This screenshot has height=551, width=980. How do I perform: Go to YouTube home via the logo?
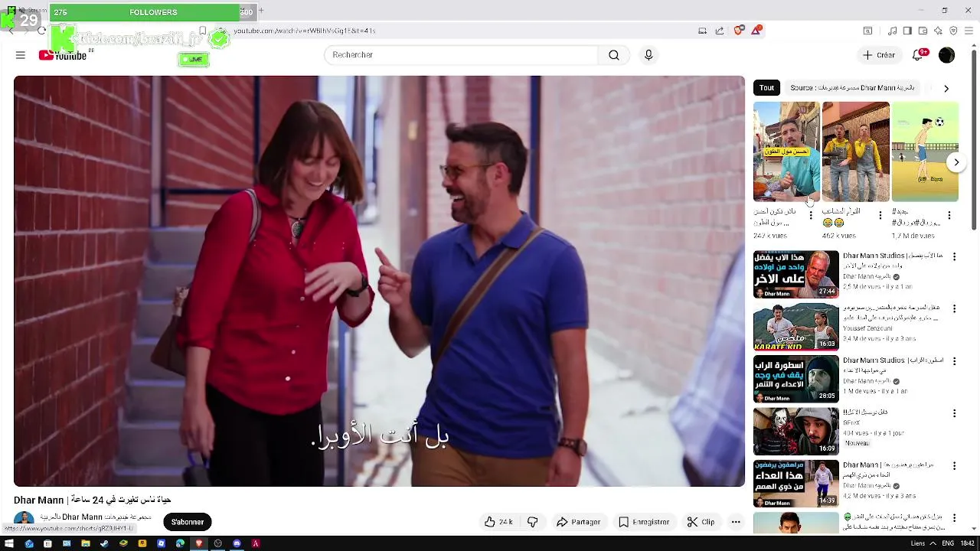[62, 55]
